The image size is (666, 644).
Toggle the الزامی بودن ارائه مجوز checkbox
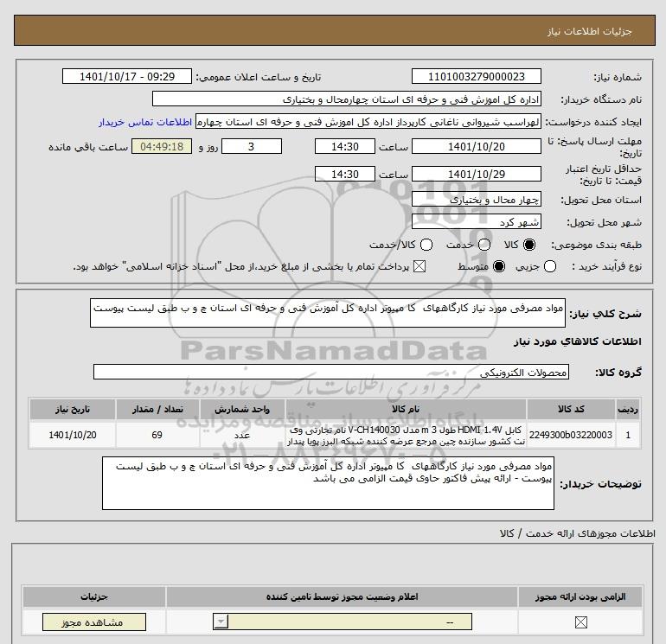580,622
